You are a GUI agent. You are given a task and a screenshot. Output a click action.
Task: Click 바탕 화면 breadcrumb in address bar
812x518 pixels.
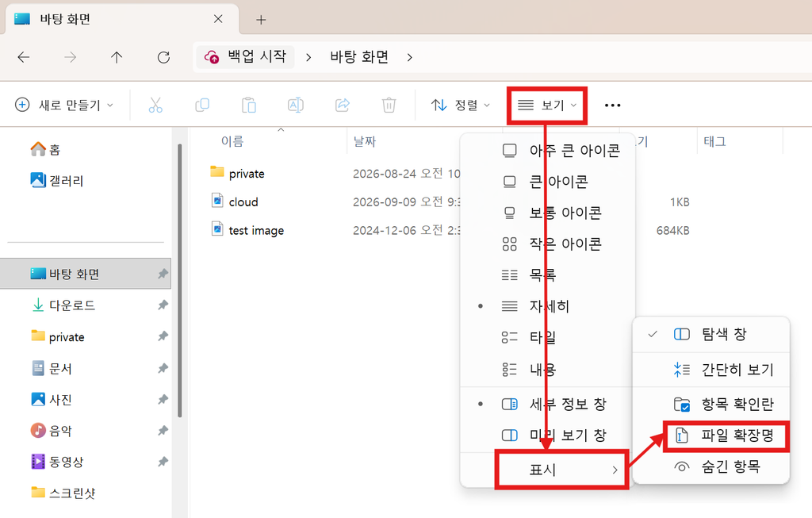[x=359, y=57]
